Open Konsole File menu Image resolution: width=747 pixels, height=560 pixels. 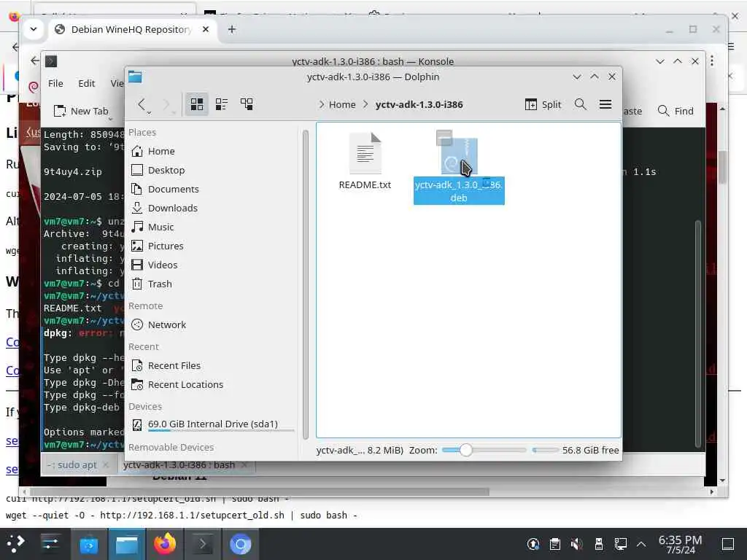click(55, 83)
